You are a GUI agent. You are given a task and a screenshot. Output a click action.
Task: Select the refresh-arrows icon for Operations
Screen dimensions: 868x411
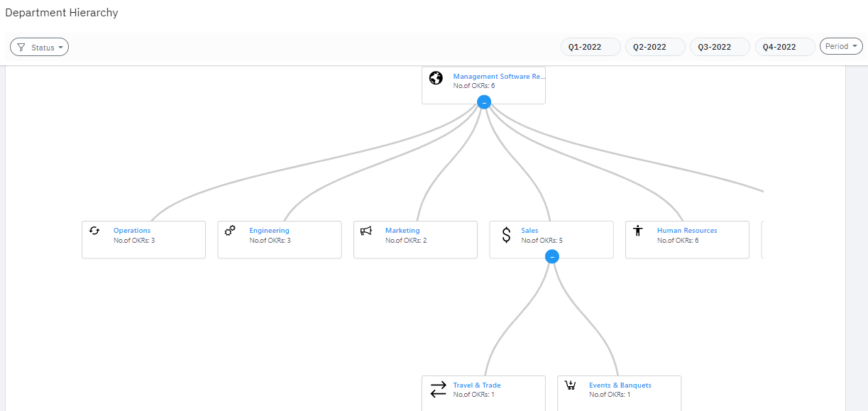[x=94, y=231]
